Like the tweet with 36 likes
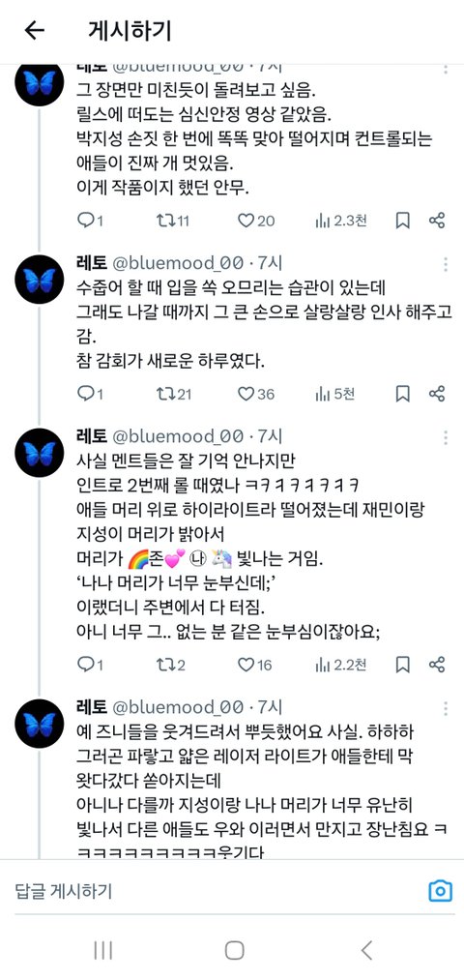This screenshot has height=980, width=464. [x=256, y=394]
